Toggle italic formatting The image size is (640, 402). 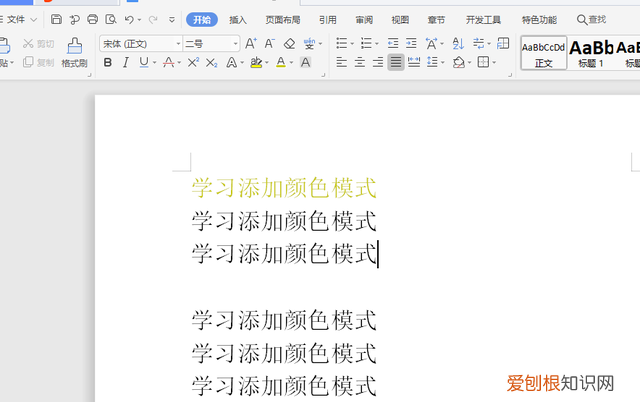point(126,62)
